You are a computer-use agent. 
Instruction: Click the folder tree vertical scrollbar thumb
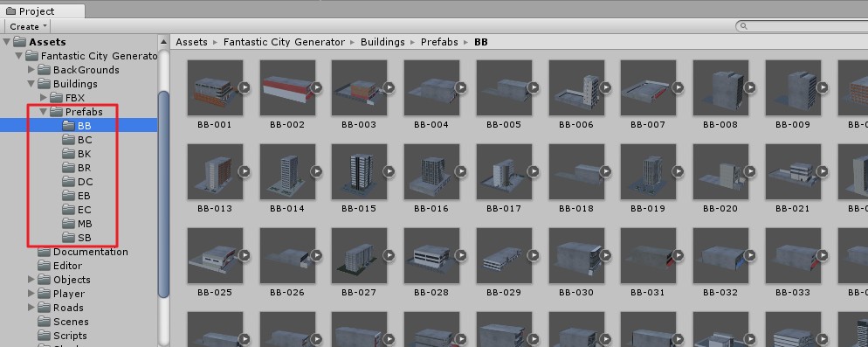(x=163, y=194)
